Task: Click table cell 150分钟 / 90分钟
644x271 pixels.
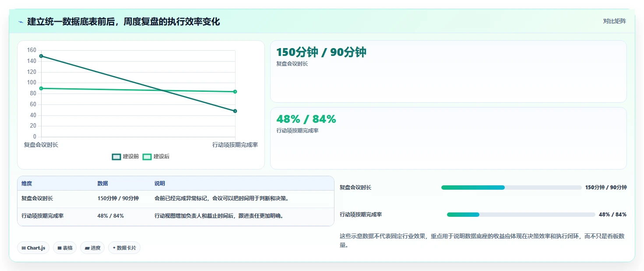Action: click(x=118, y=198)
